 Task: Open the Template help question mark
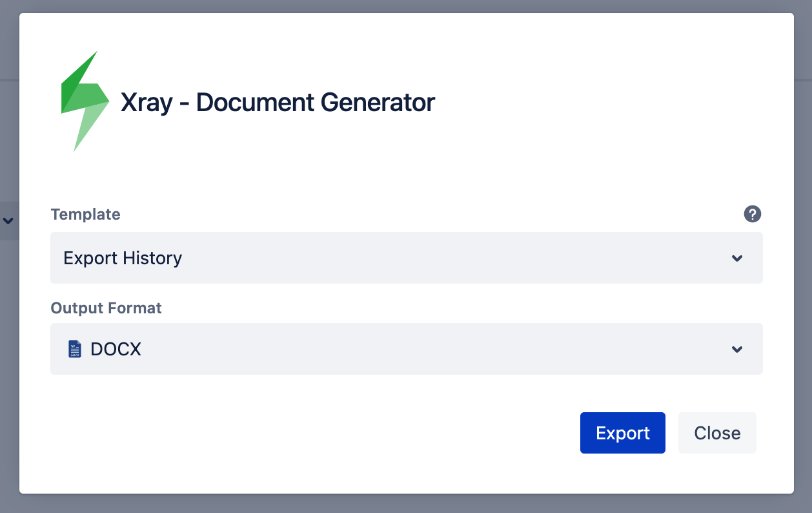[x=753, y=215]
